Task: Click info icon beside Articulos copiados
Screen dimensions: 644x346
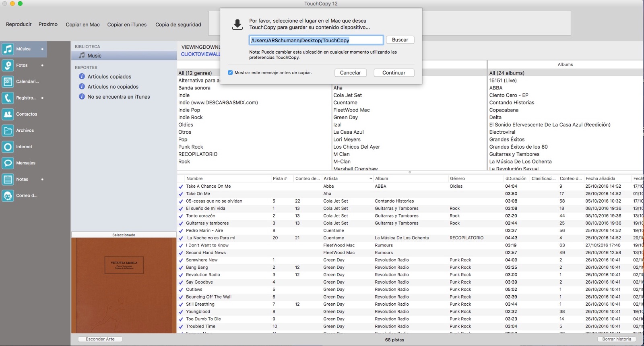Action: point(82,77)
